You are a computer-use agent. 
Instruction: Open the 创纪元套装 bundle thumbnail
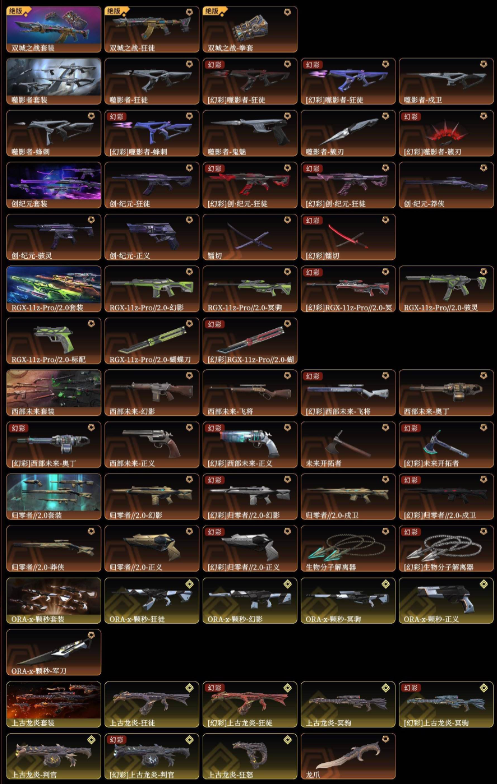[54, 185]
